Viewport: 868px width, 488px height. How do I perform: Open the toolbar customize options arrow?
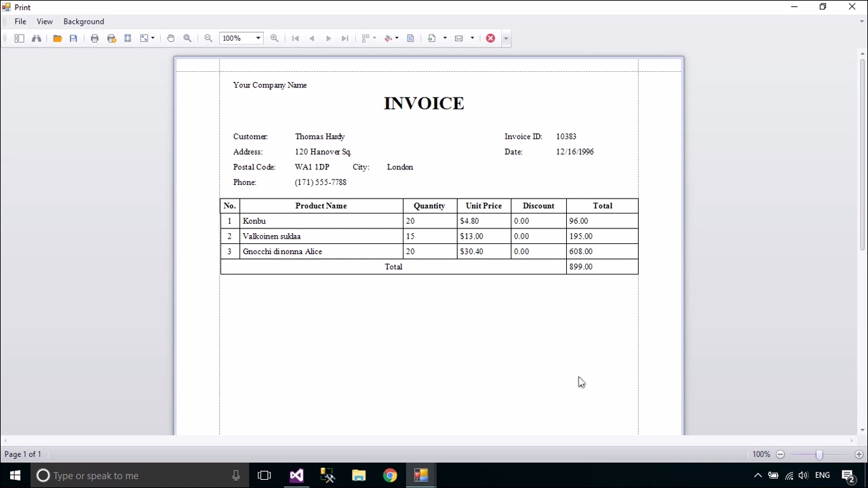click(506, 39)
